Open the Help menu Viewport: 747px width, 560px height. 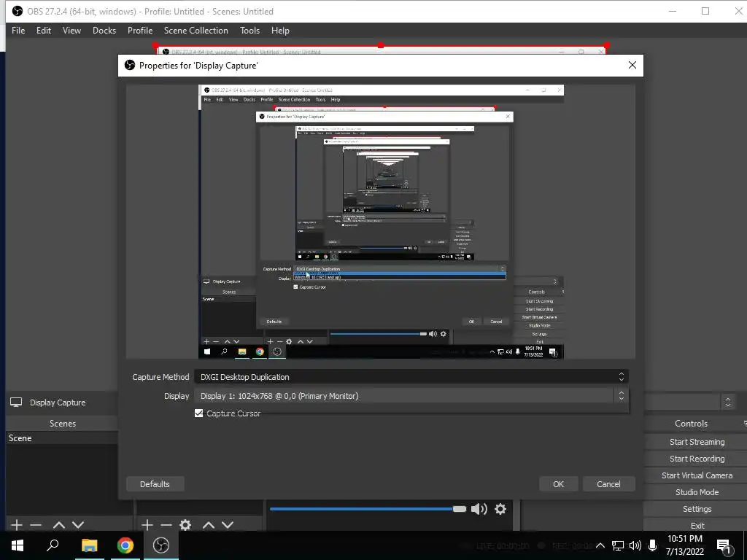tap(280, 31)
